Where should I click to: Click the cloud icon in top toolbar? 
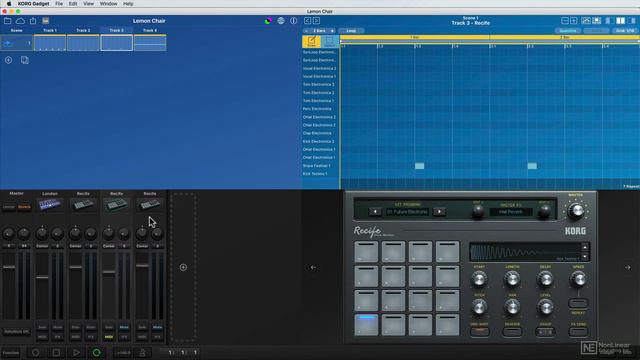click(x=20, y=21)
